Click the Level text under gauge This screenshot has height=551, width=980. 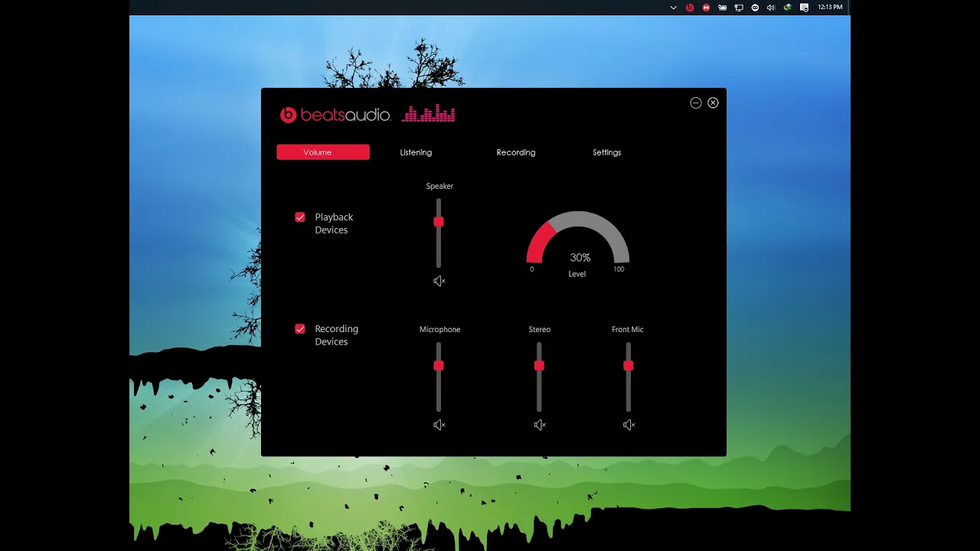click(x=577, y=274)
